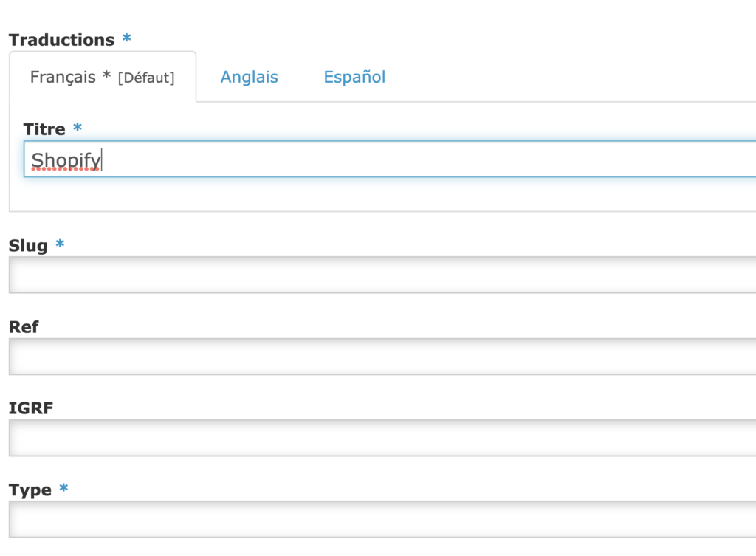
Task: Click the Slug input field
Action: [x=295, y=275]
